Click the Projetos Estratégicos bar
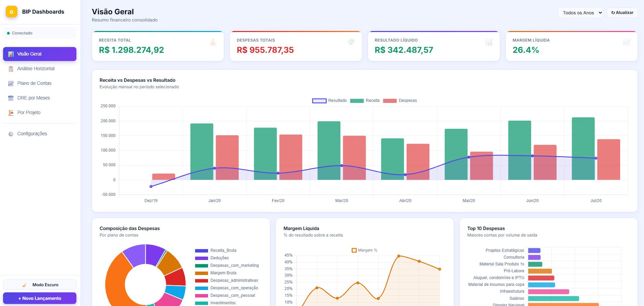The width and height of the screenshot is (644, 306). click(534, 250)
